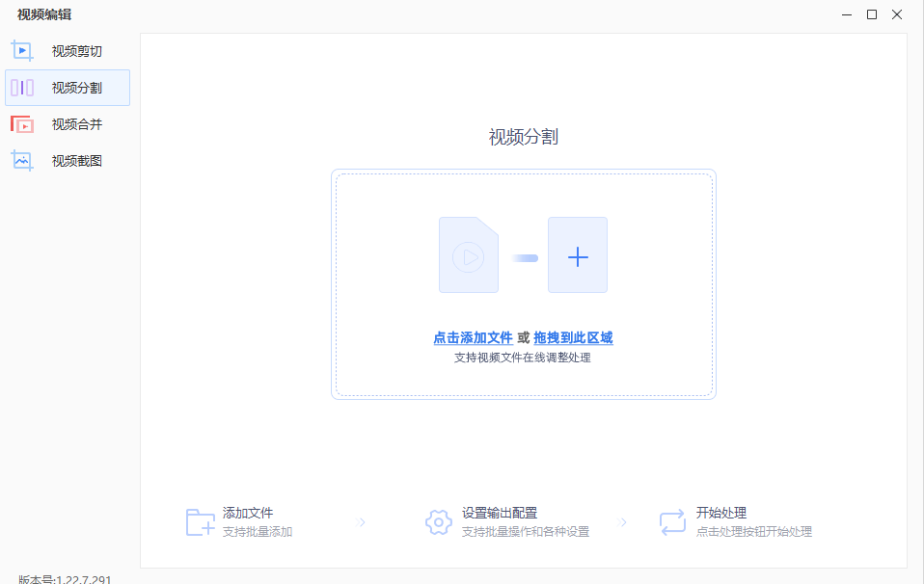Screen dimensions: 924x584
Task: Switch to the 视频合并 tab
Action: (65, 123)
